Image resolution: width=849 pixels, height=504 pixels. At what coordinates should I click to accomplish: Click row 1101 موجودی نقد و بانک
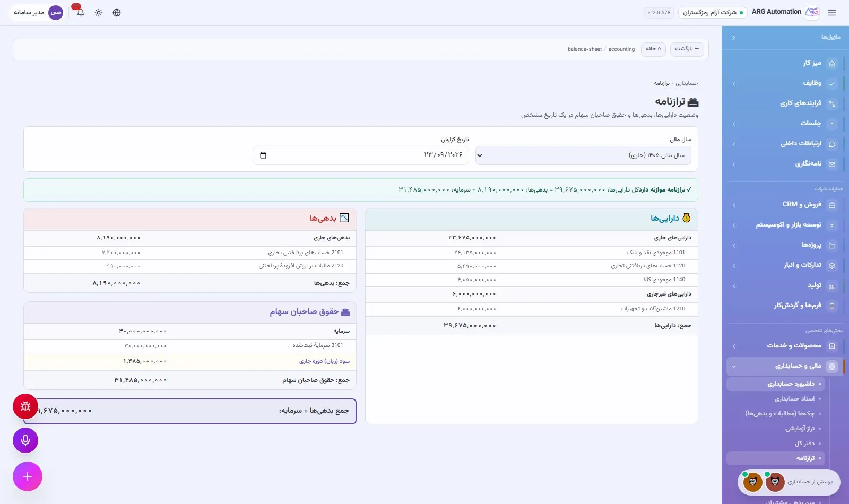pos(531,253)
